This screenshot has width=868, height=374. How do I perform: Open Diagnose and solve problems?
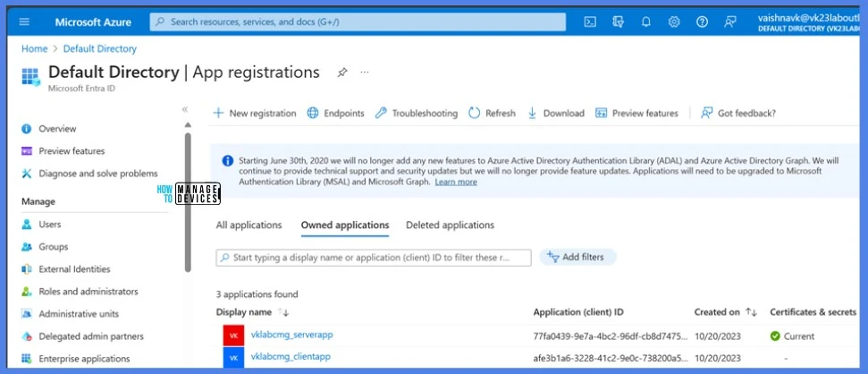tap(98, 174)
